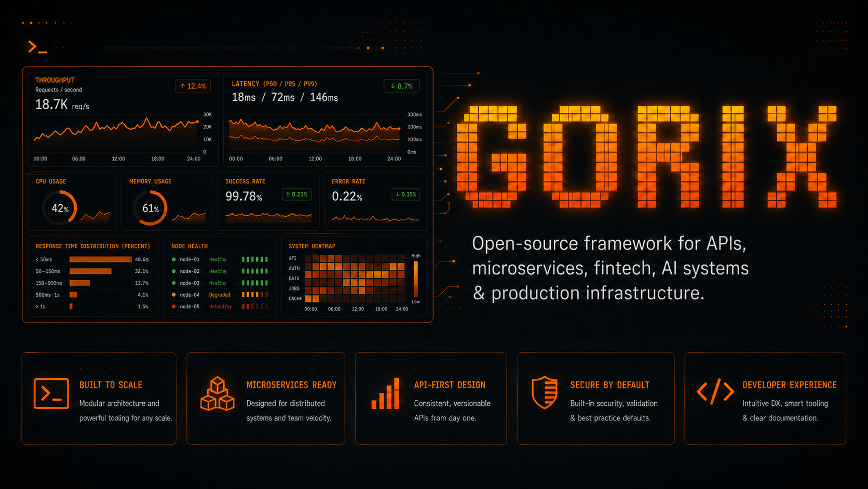This screenshot has height=489, width=868.
Task: Click the '32.1%' distribution value
Action: [x=142, y=271]
